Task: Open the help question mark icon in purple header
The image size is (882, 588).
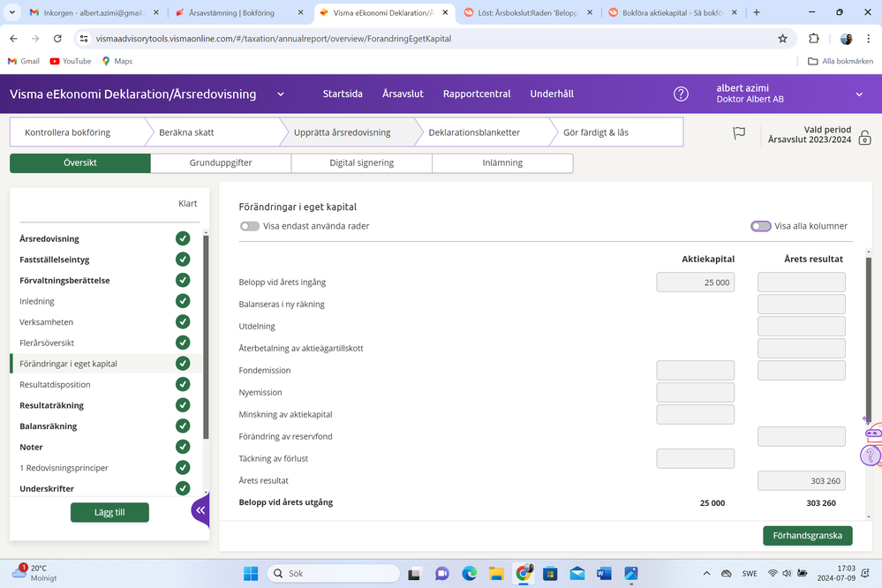Action: point(681,94)
